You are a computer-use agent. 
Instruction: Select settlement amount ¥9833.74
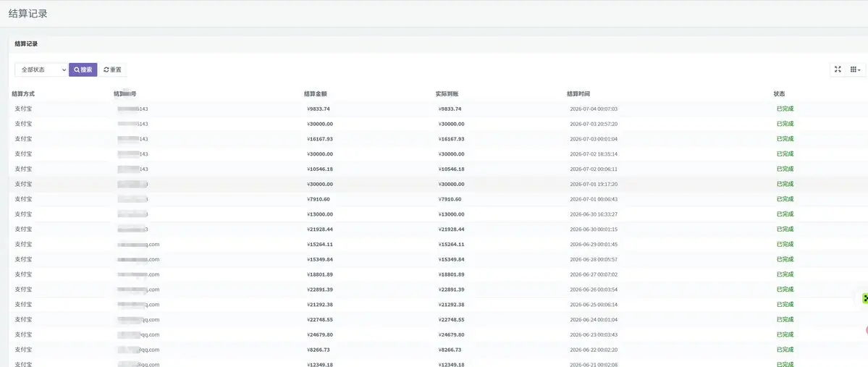click(319, 109)
